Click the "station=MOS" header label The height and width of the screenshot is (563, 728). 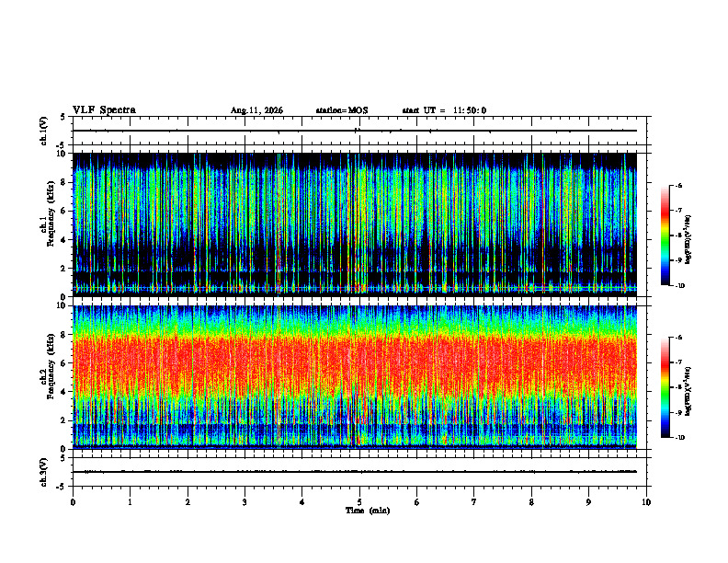pos(342,110)
